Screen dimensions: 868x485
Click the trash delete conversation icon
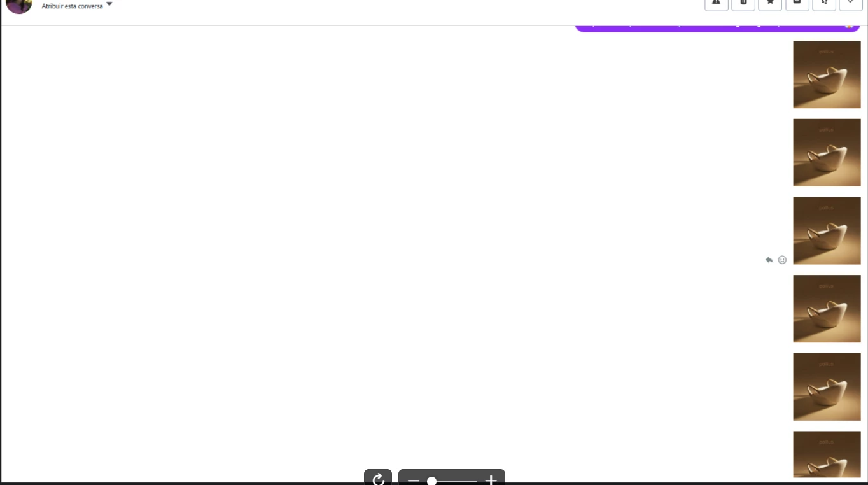[x=743, y=4]
